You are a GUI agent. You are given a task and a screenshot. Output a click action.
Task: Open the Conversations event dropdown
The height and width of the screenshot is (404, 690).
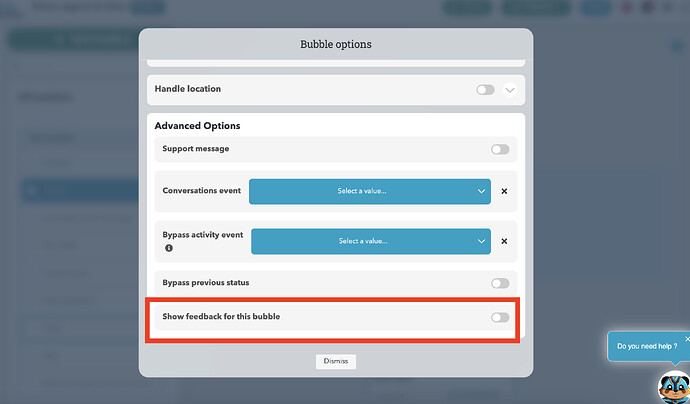369,191
